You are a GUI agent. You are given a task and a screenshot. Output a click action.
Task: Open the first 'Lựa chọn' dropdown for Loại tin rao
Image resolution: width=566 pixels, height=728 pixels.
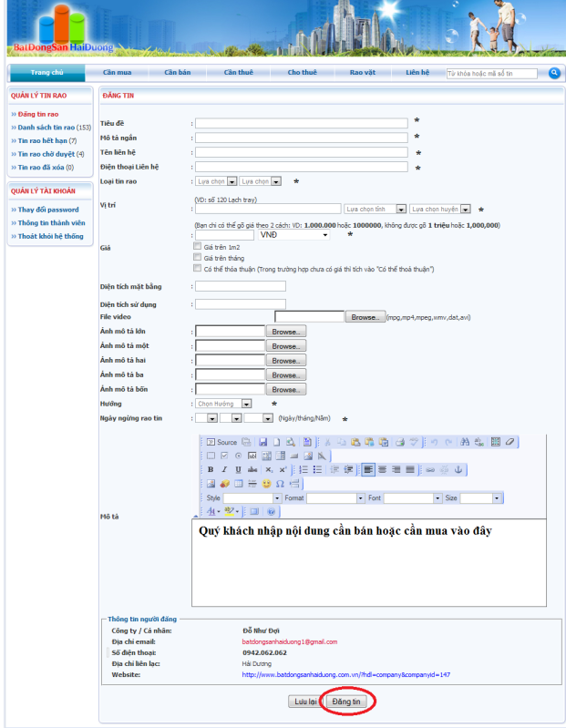point(216,181)
